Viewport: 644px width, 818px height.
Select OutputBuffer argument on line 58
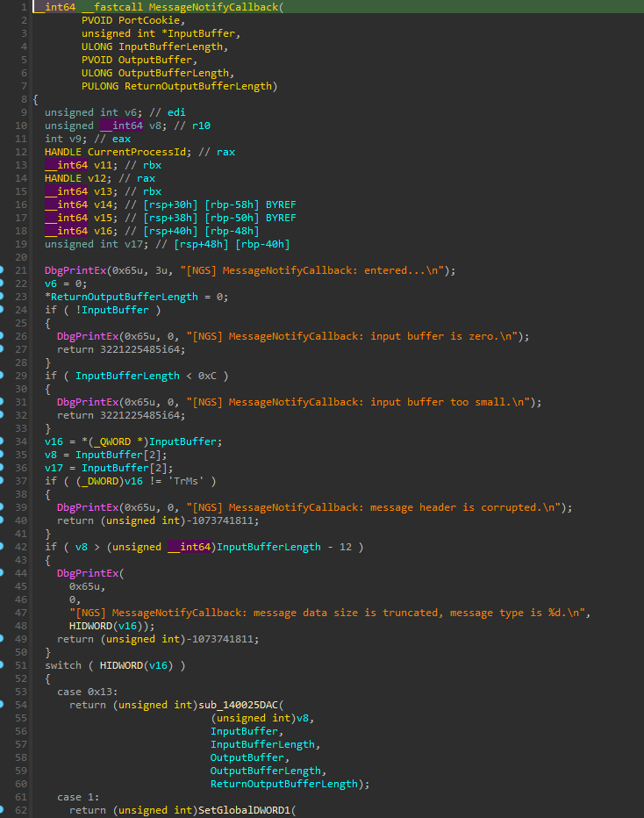click(247, 757)
